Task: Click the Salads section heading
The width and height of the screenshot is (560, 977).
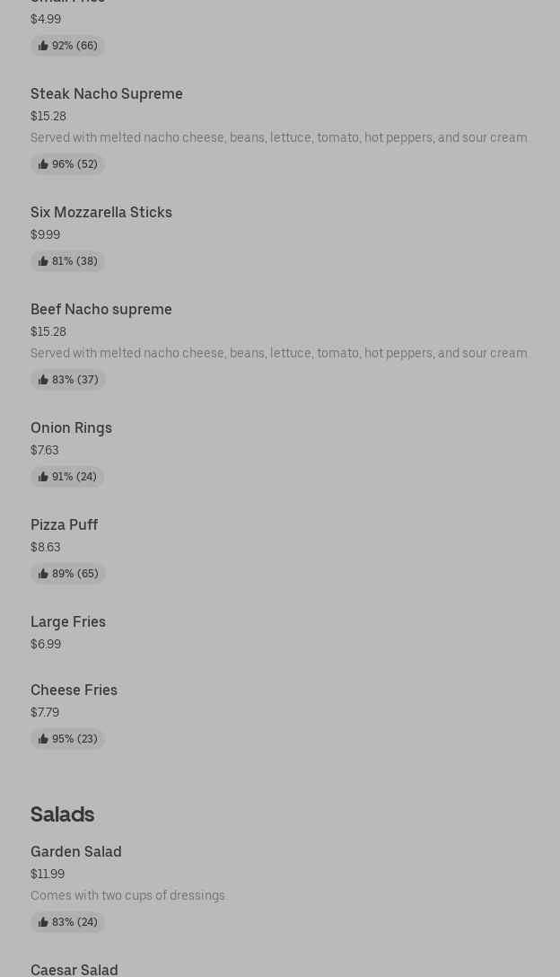Action: 63,814
